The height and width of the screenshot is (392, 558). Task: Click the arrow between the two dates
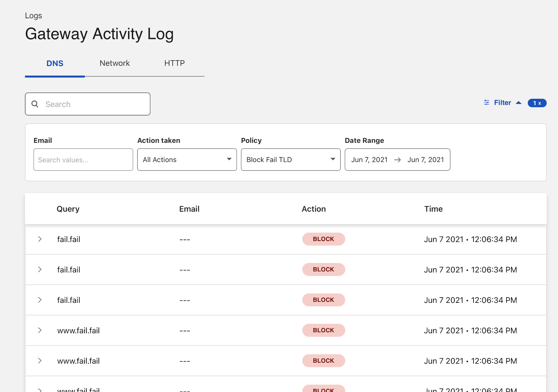pos(398,160)
